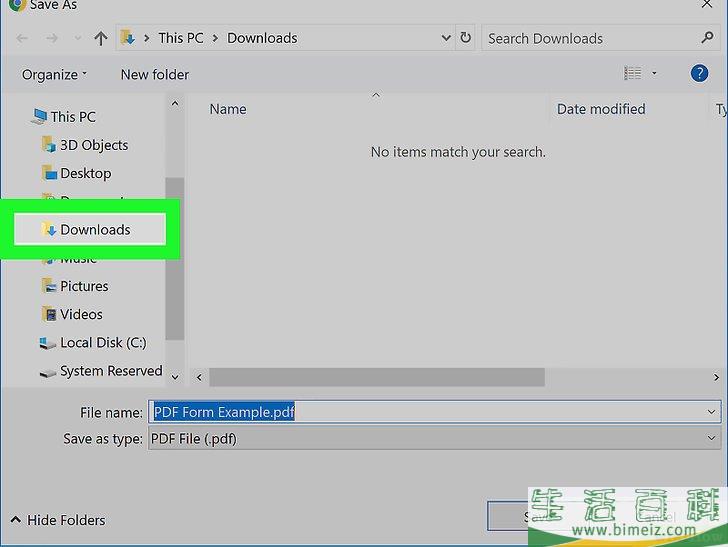This screenshot has width=728, height=547.
Task: Expand the File name dropdown arrow
Action: (x=712, y=412)
